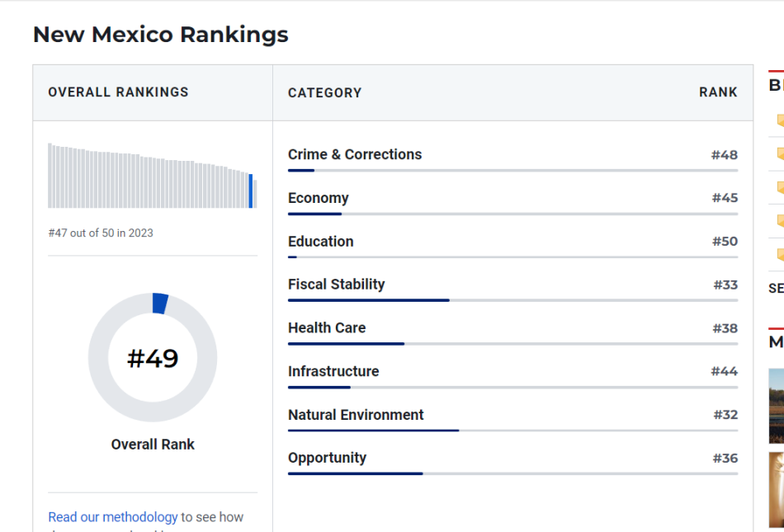The width and height of the screenshot is (784, 532).
Task: Click the first yellow badge icon in sidebar
Action: click(780, 120)
